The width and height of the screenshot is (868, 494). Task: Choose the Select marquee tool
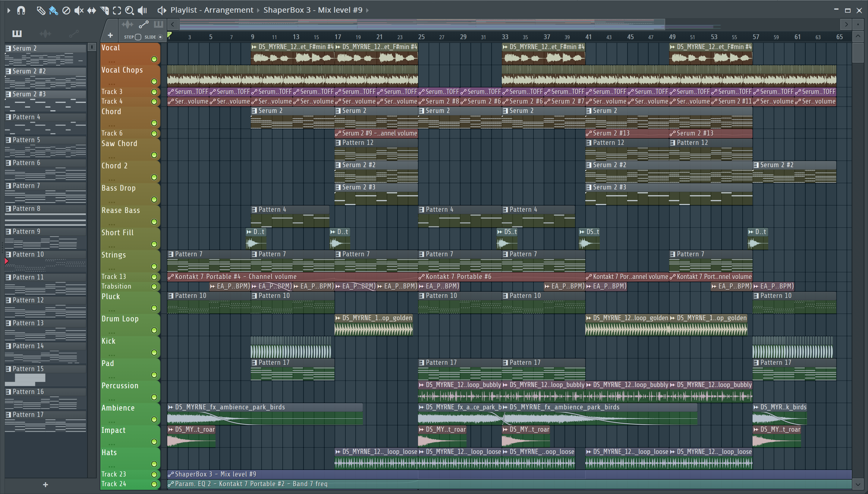pyautogui.click(x=117, y=11)
